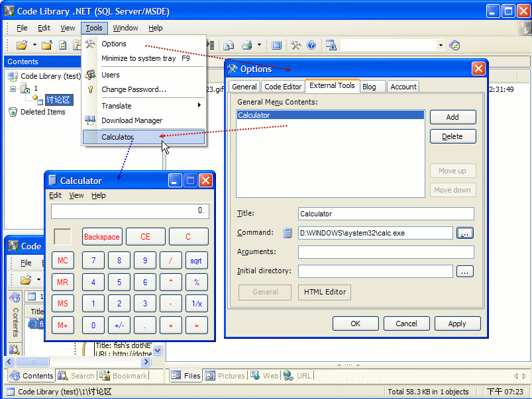Viewport: 532px width, 399px height.
Task: Click the HTML Editor button
Action: click(325, 292)
